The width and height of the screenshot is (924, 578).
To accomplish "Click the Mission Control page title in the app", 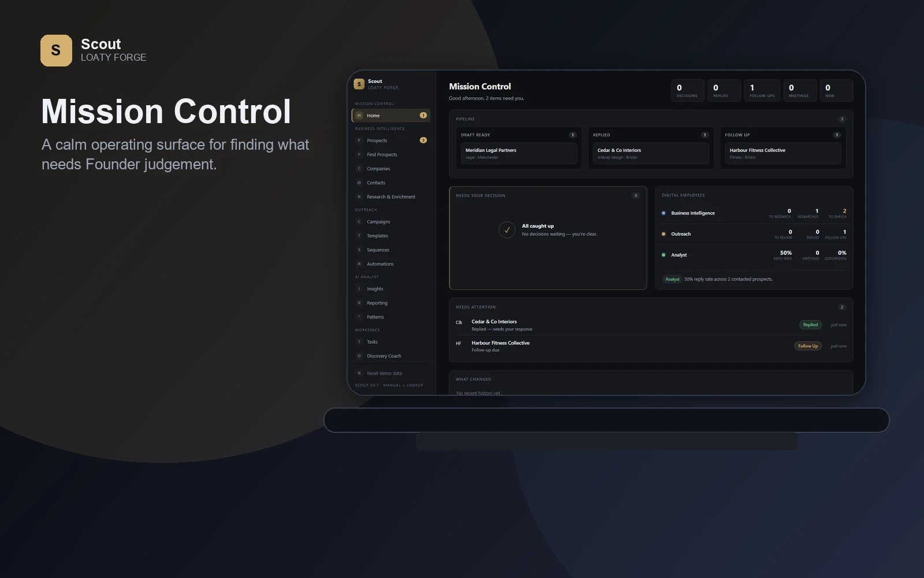I will click(x=480, y=87).
